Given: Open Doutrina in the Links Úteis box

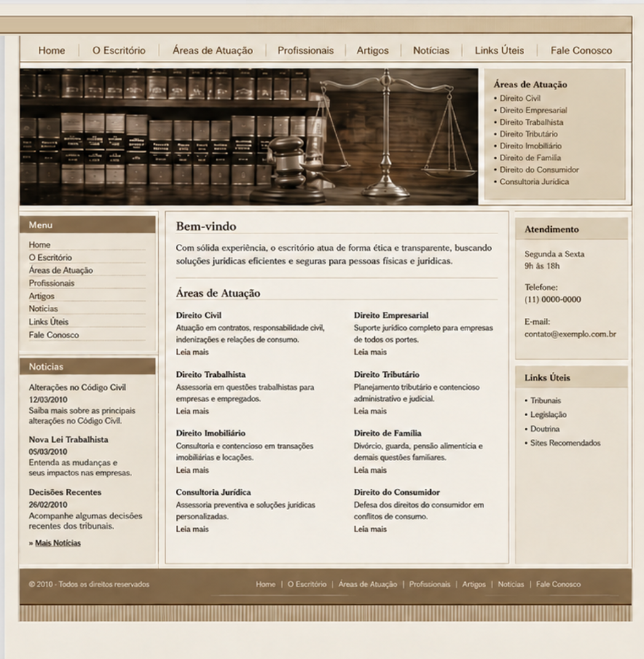Looking at the screenshot, I should tap(545, 429).
